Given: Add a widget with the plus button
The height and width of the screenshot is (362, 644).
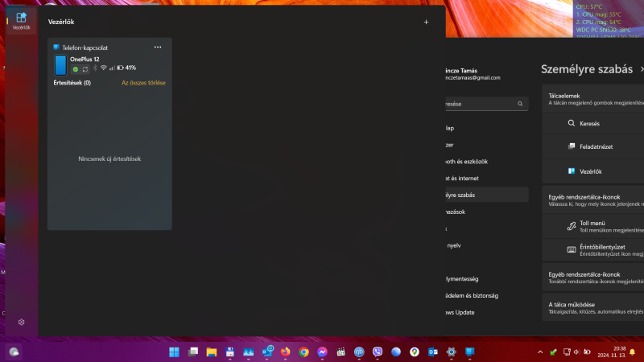Looking at the screenshot, I should point(426,23).
